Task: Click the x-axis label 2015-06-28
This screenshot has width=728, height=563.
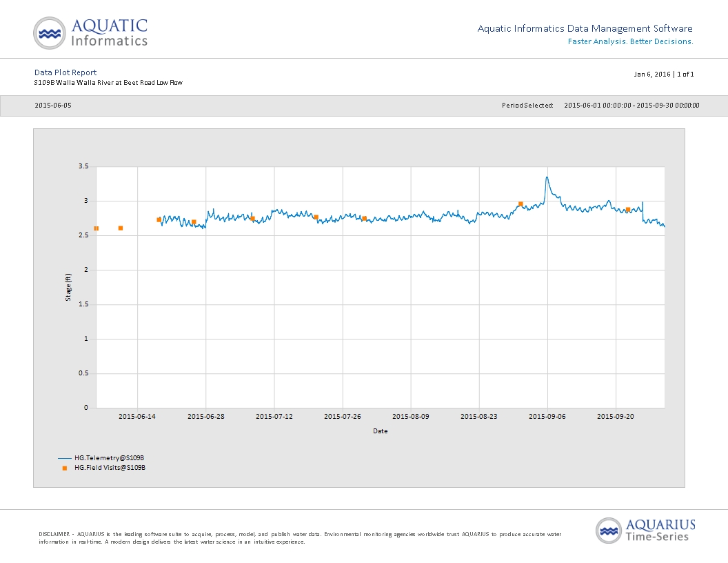Action: (x=205, y=417)
